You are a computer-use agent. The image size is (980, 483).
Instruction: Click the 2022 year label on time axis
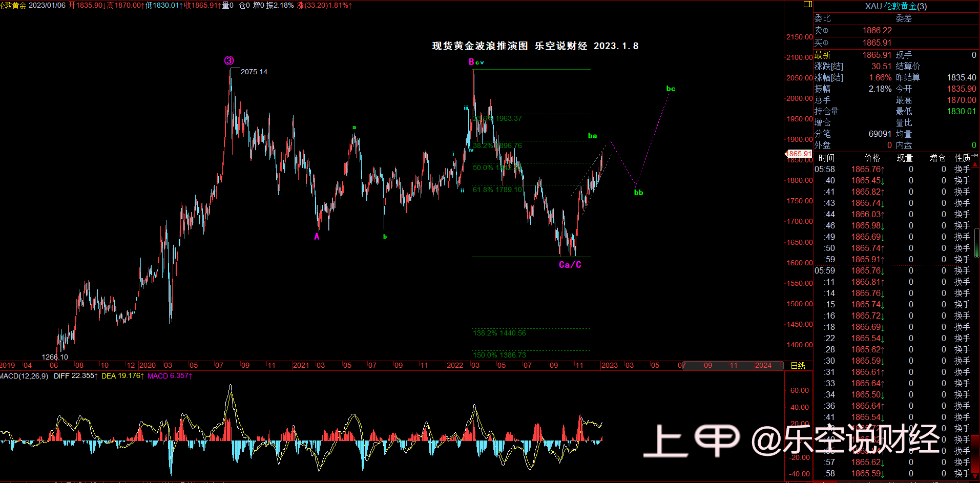pyautogui.click(x=455, y=366)
